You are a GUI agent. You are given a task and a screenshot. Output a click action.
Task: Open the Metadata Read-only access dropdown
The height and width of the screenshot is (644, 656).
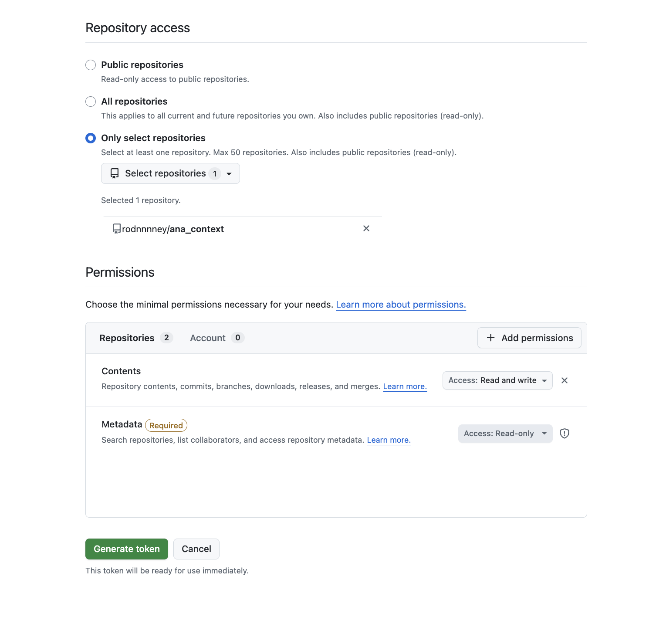pos(505,433)
